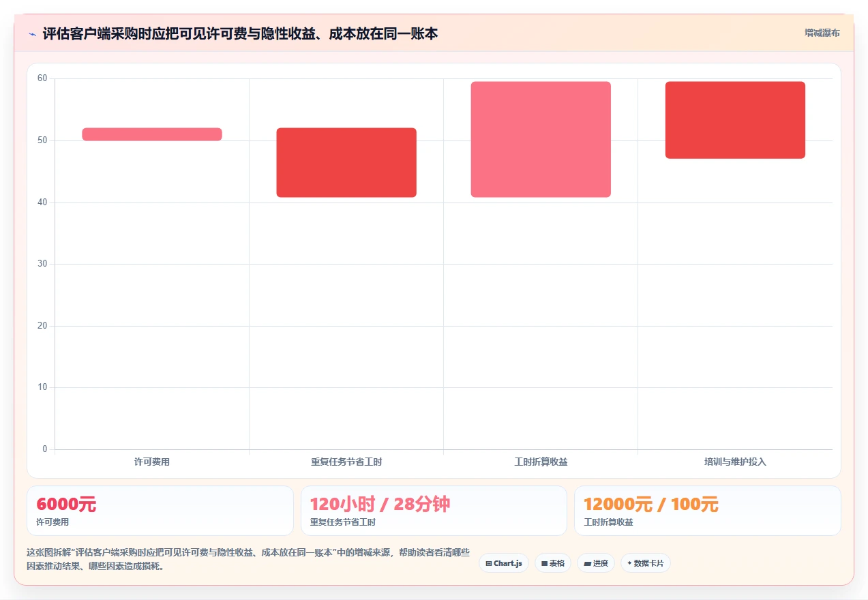Click the red 重复任务节省工时 bar
The height and width of the screenshot is (600, 868).
coord(346,162)
